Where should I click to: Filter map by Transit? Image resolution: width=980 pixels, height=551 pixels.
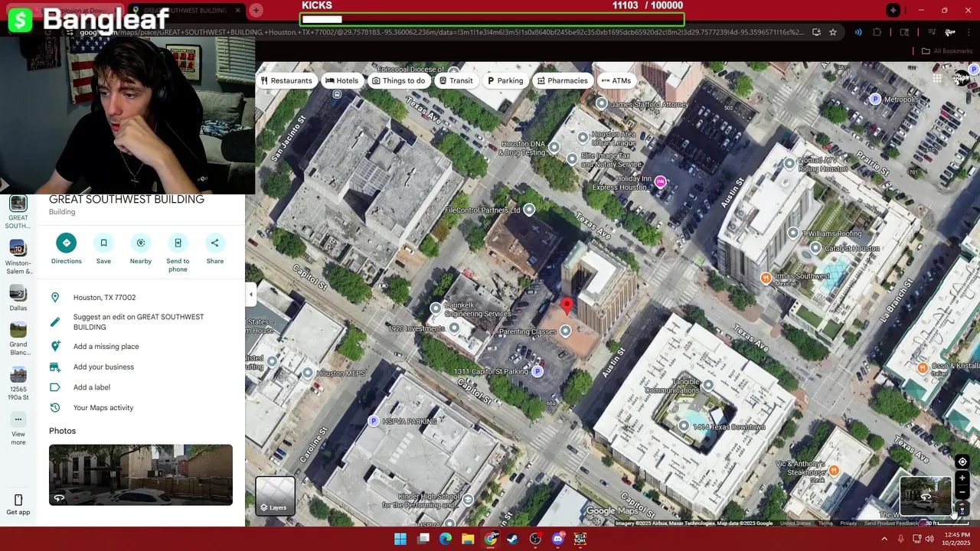(x=456, y=81)
